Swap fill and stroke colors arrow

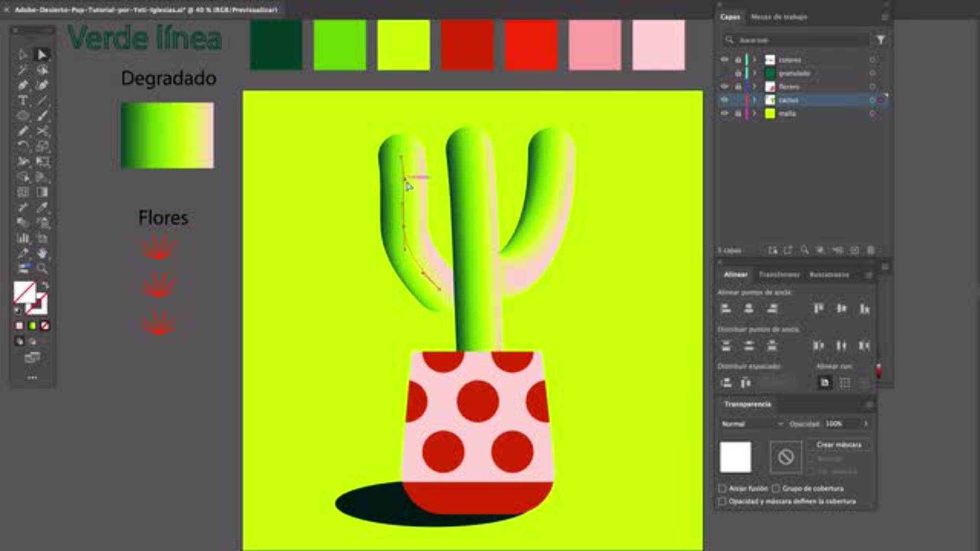point(45,285)
